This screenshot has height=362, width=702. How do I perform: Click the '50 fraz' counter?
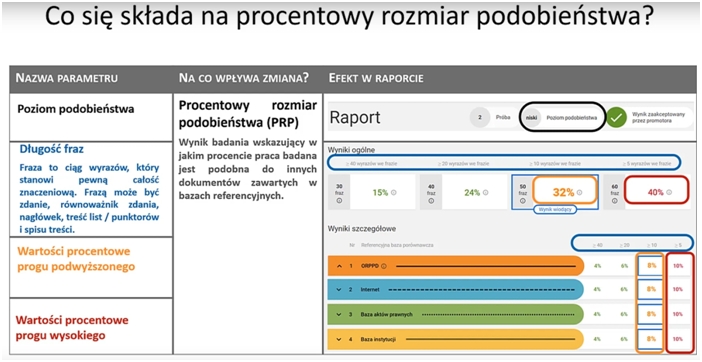pyautogui.click(x=523, y=192)
